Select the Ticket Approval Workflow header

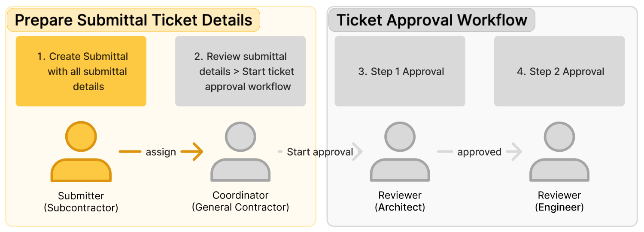pos(431,20)
